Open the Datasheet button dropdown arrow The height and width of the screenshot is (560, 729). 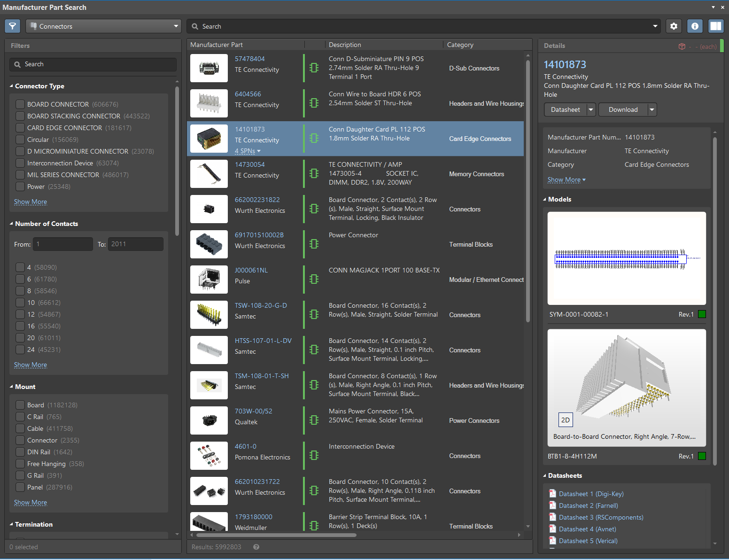coord(591,109)
